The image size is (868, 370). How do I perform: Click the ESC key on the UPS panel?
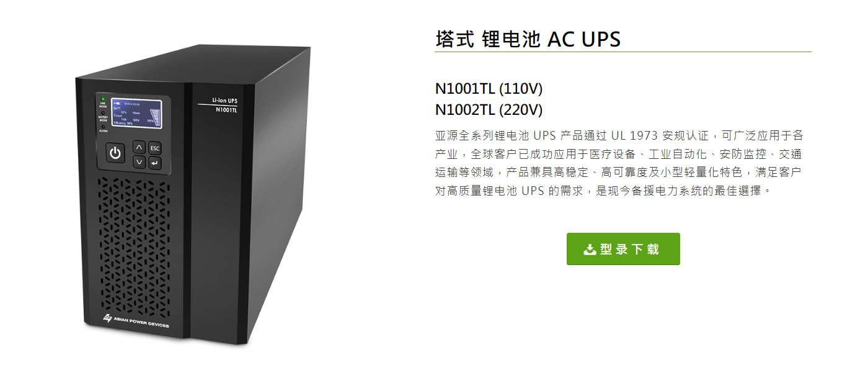click(155, 148)
